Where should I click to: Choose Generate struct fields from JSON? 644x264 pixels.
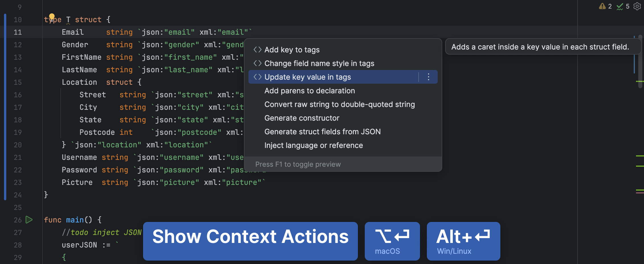(x=323, y=131)
